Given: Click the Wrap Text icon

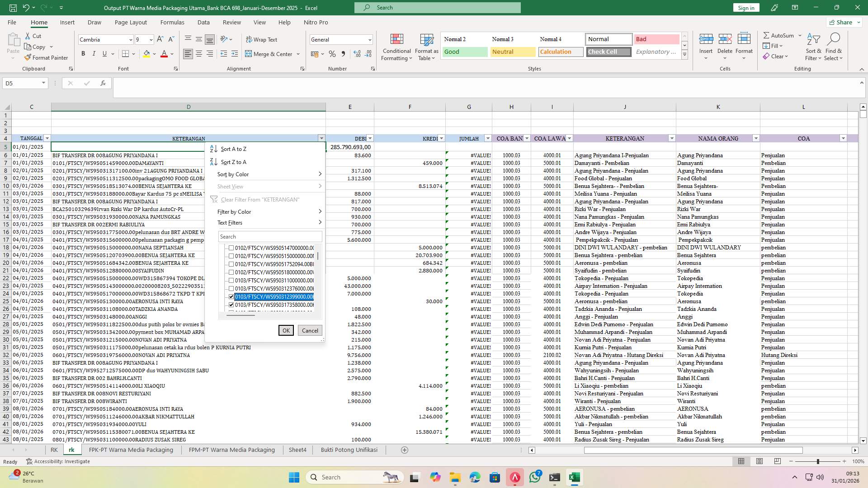Looking at the screenshot, I should pos(262,40).
